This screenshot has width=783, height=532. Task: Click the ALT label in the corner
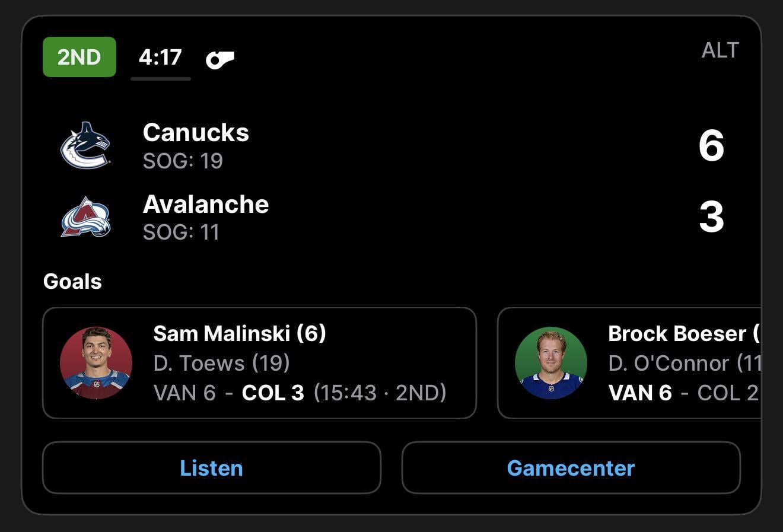click(x=720, y=50)
